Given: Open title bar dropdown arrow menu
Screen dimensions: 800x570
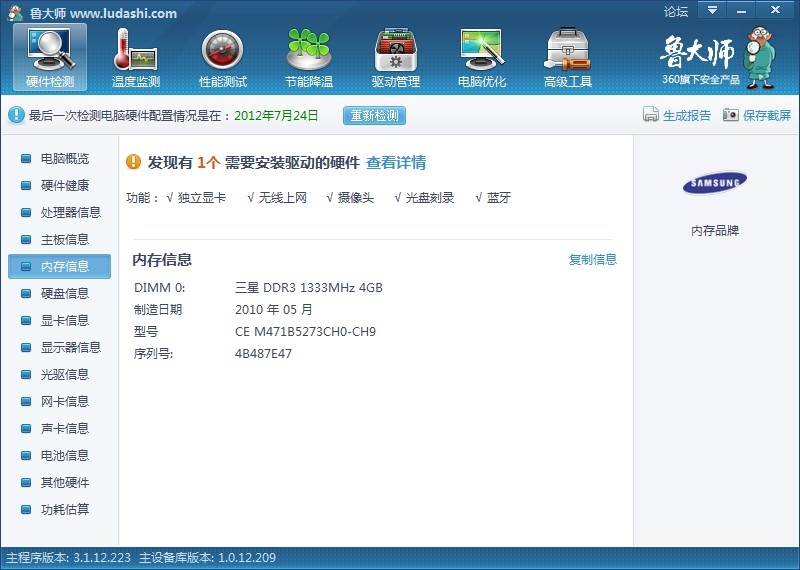Looking at the screenshot, I should point(712,11).
